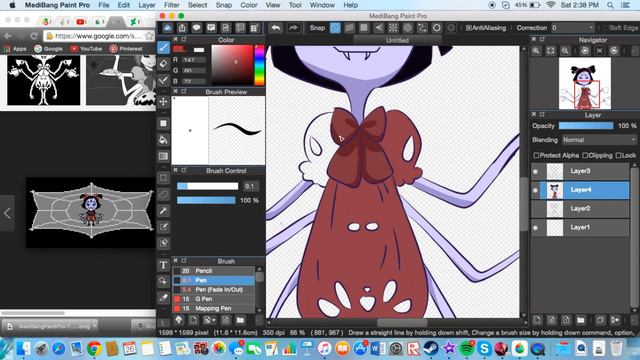Select the Lasso selection tool
The width and height of the screenshot is (640, 360).
coord(163,194)
